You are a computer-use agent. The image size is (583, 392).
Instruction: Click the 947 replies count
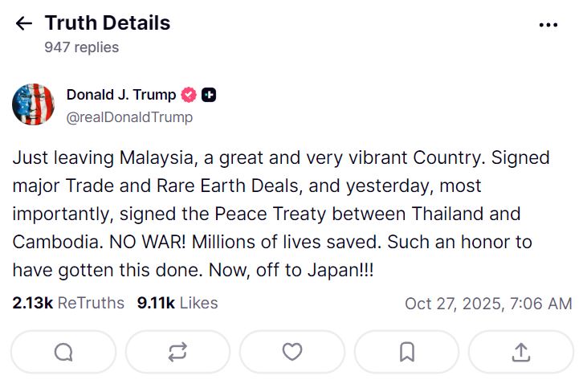pos(81,47)
